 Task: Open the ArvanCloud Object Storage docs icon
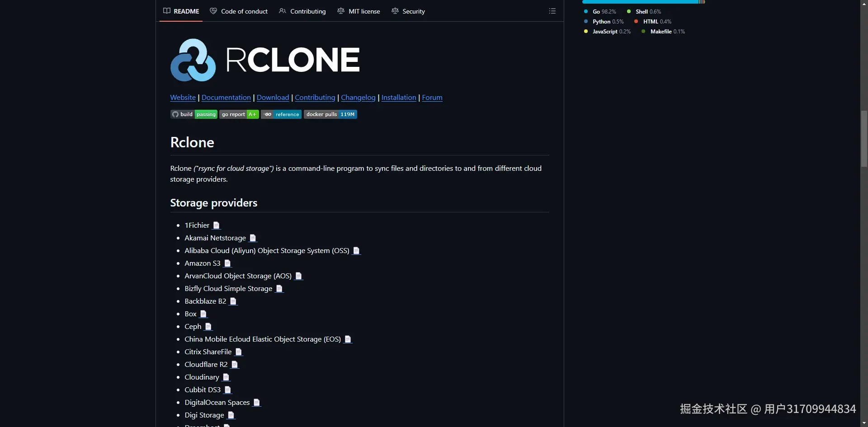[298, 276]
